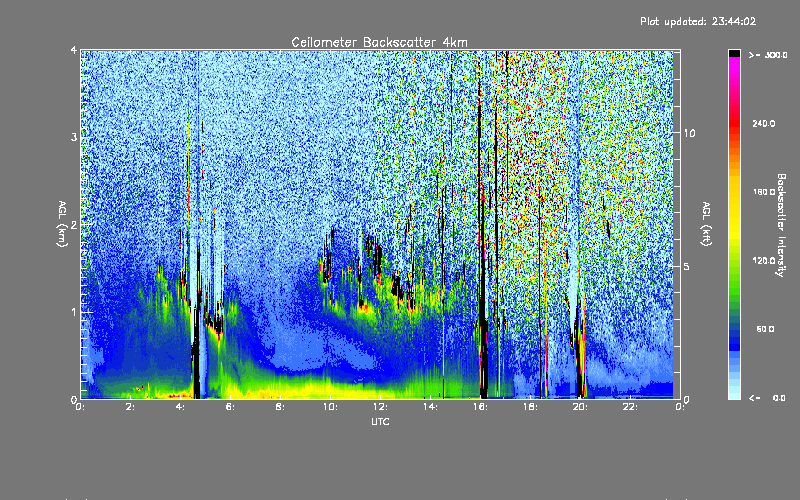Click the '2:' time tick on x-axis
The image size is (800, 500).
click(x=130, y=407)
